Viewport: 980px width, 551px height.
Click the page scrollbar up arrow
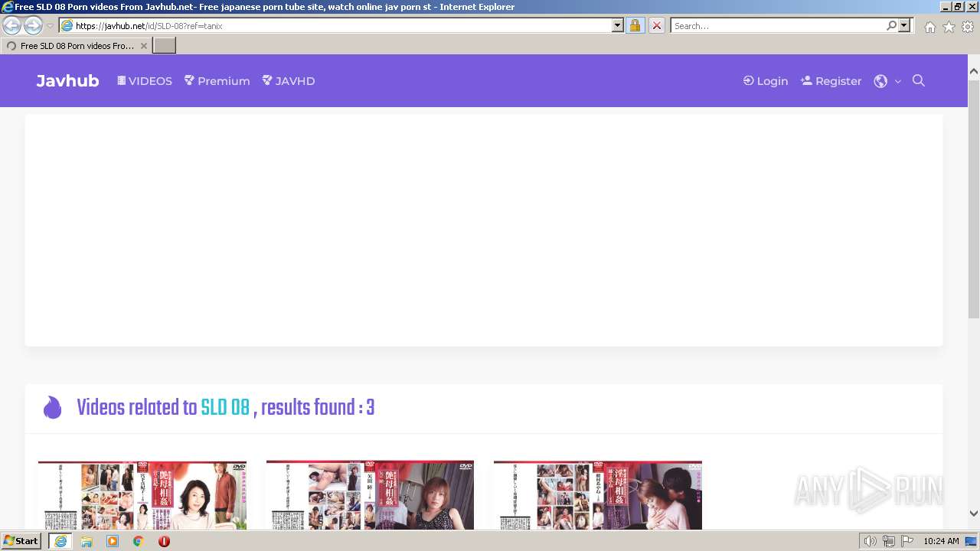[x=974, y=71]
